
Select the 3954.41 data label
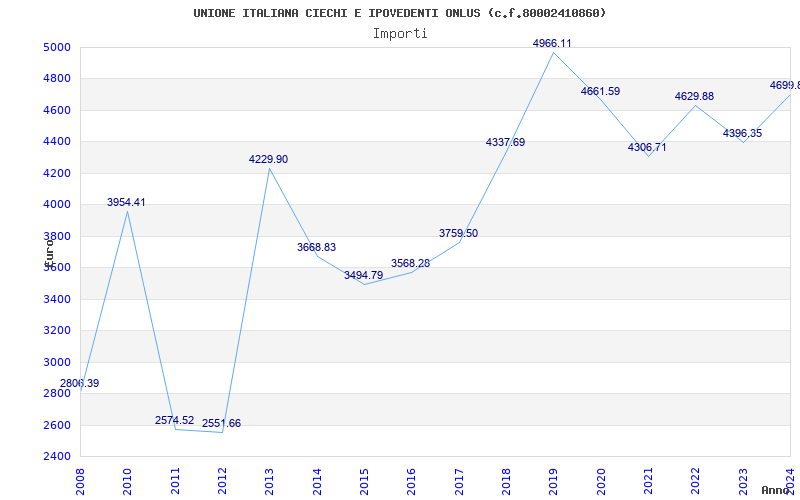coord(126,203)
